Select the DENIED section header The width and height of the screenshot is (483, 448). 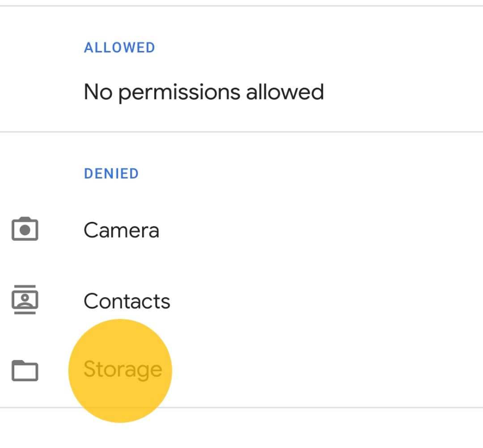[111, 174]
